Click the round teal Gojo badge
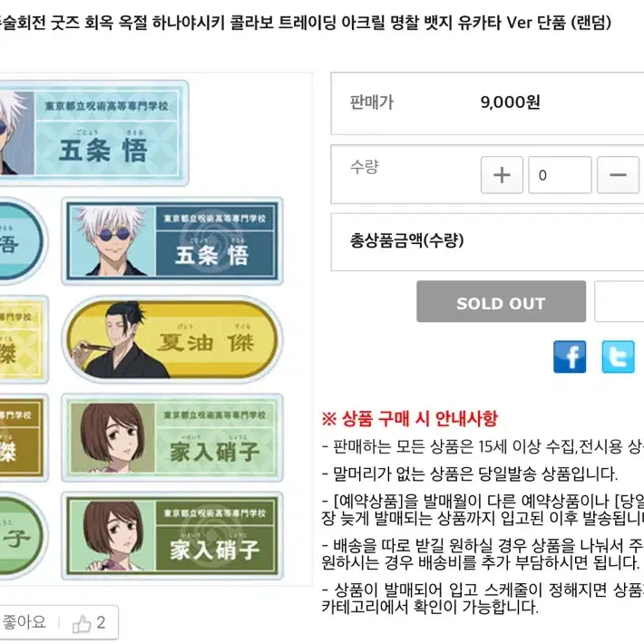The width and height of the screenshot is (644, 644). pyautogui.click(x=23, y=241)
